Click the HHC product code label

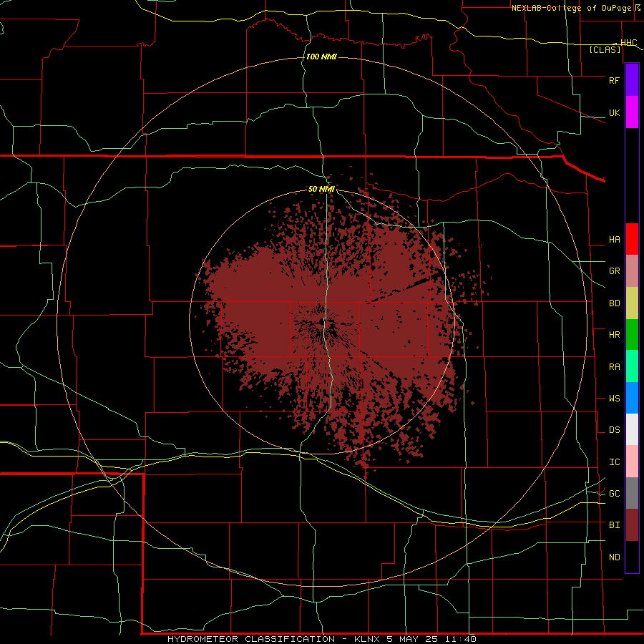click(628, 43)
